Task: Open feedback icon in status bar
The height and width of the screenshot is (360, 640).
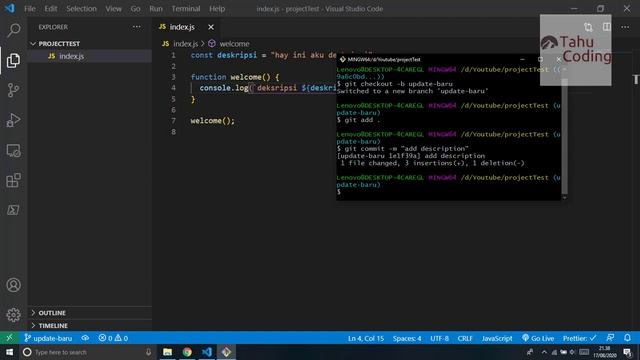Action: tap(610, 338)
